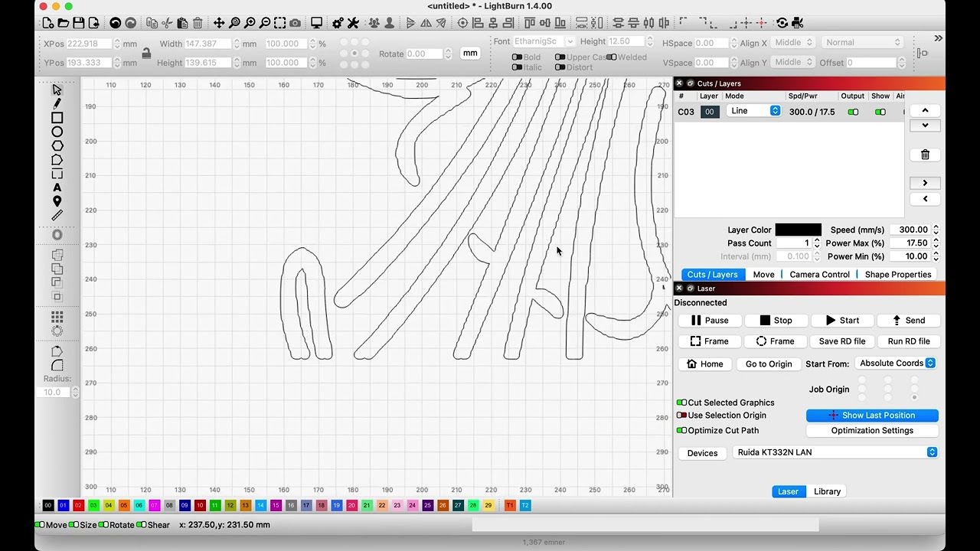Click the Rotate input field
The width and height of the screenshot is (980, 551).
(x=425, y=54)
